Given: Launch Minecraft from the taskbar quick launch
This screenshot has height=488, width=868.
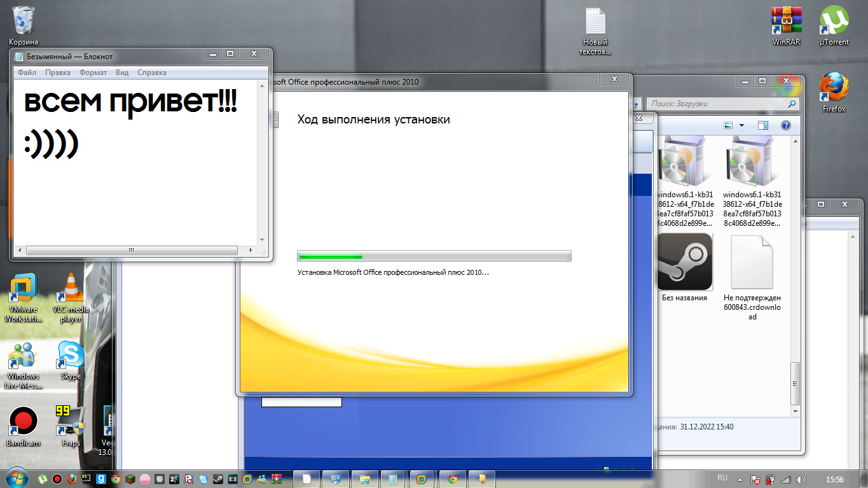Looking at the screenshot, I should point(130,478).
